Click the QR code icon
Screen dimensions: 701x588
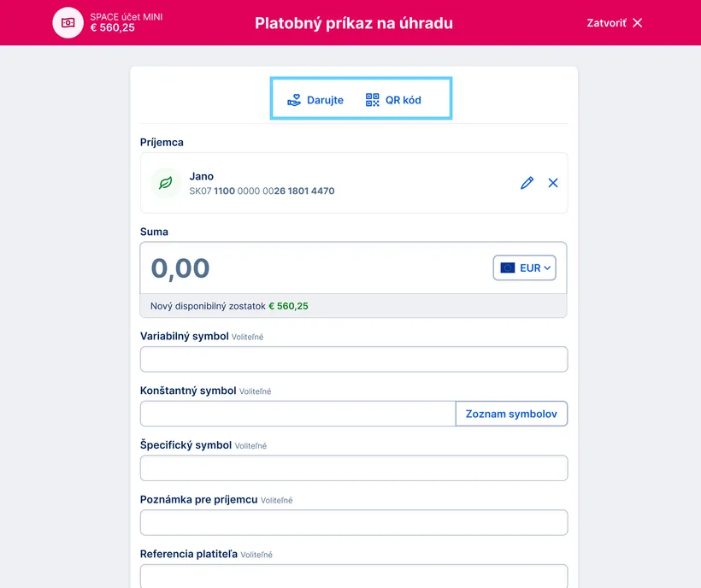[x=372, y=100]
